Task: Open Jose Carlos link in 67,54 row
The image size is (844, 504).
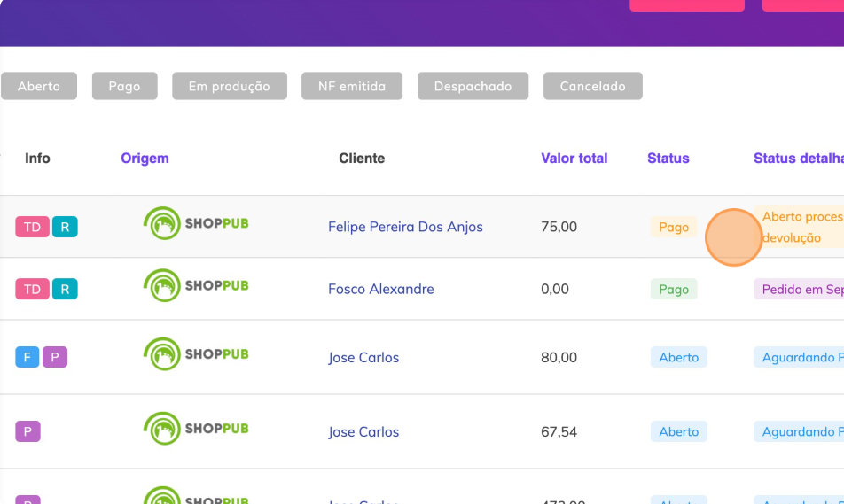Action: click(x=363, y=431)
